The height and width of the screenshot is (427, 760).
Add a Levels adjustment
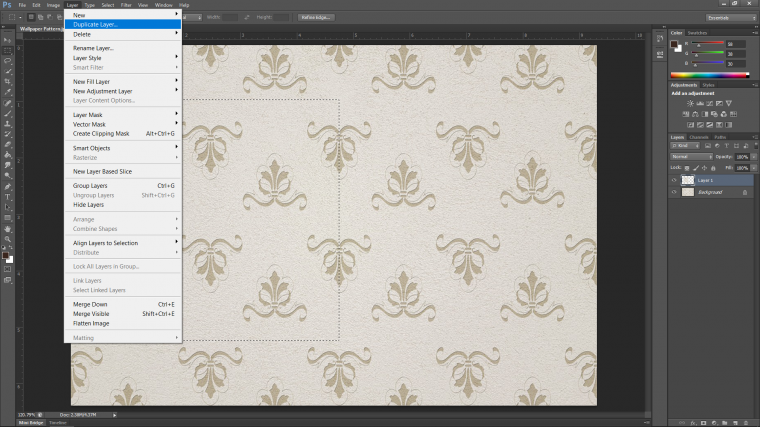pos(700,103)
